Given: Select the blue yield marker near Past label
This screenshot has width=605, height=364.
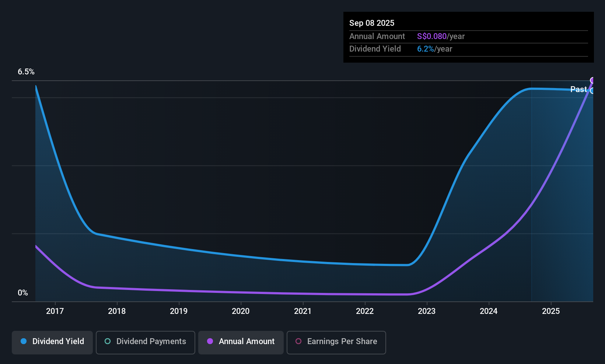Looking at the screenshot, I should (x=592, y=91).
